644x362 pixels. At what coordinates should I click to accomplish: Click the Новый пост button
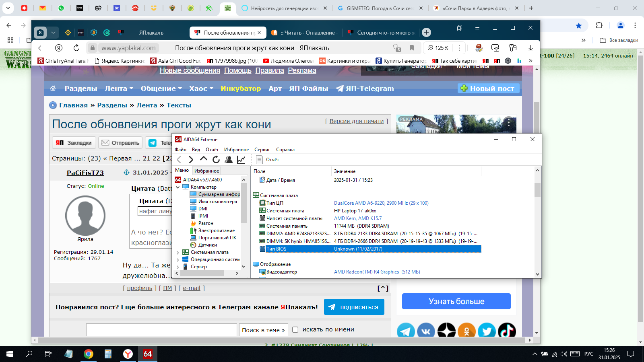[x=488, y=88]
